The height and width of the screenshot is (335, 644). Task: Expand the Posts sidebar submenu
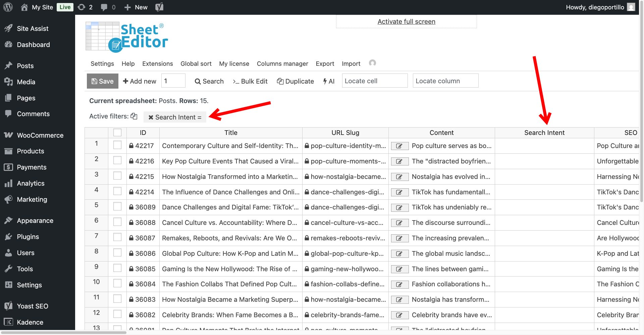click(25, 66)
